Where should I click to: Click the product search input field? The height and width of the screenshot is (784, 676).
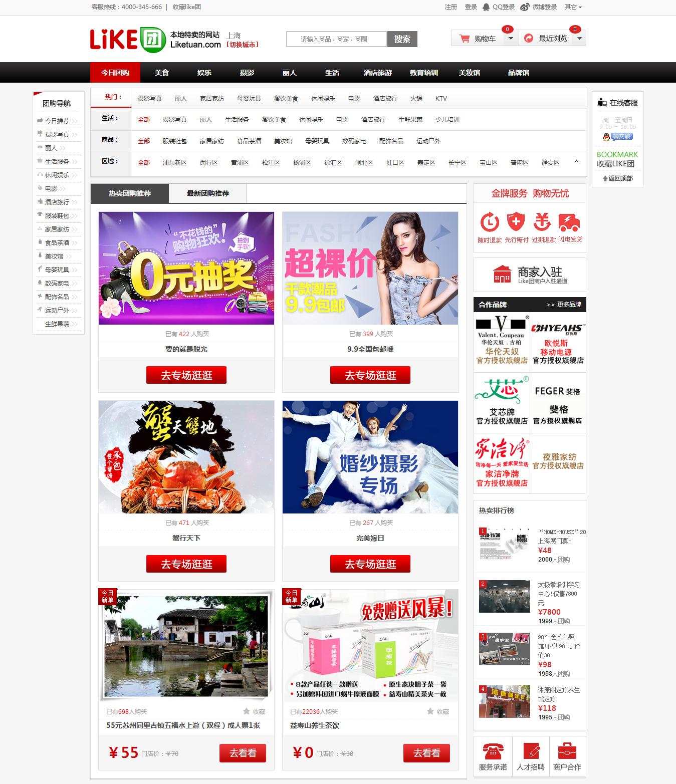(336, 39)
